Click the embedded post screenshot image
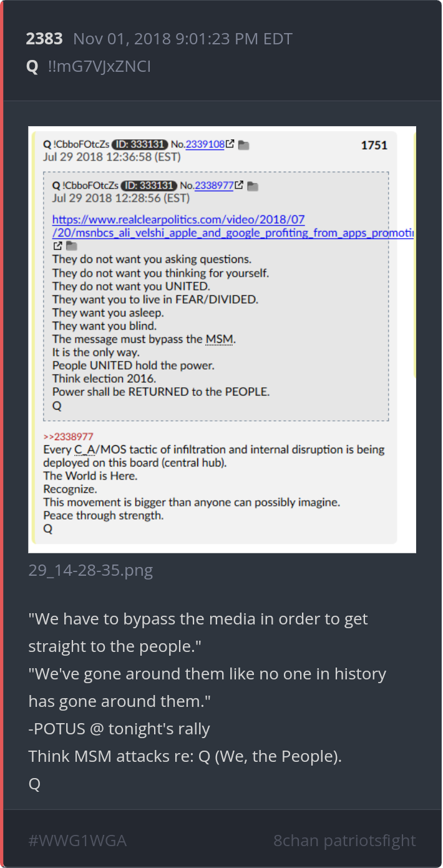The image size is (443, 868). point(222,340)
